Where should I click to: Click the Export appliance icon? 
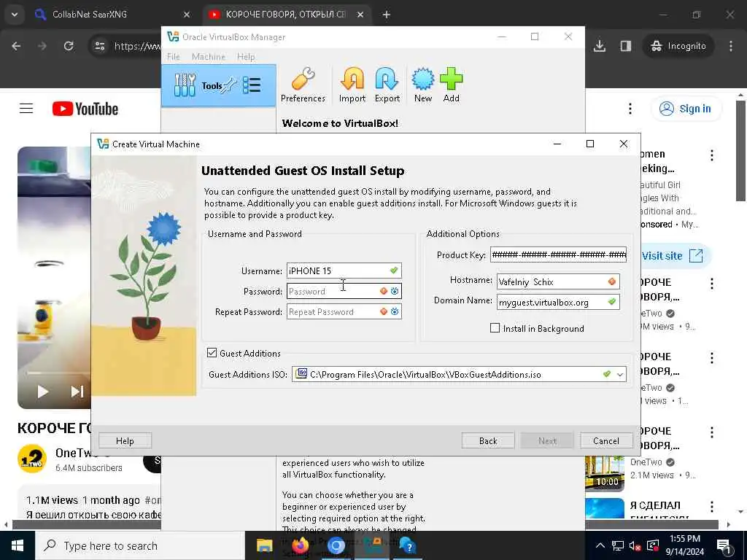387,85
